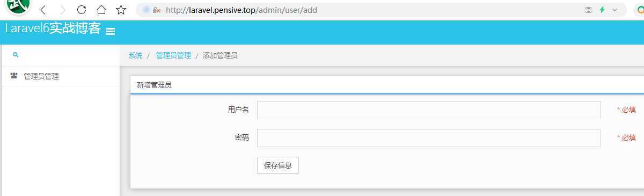
Task: Open the QR code icon in address bar
Action: (588, 10)
